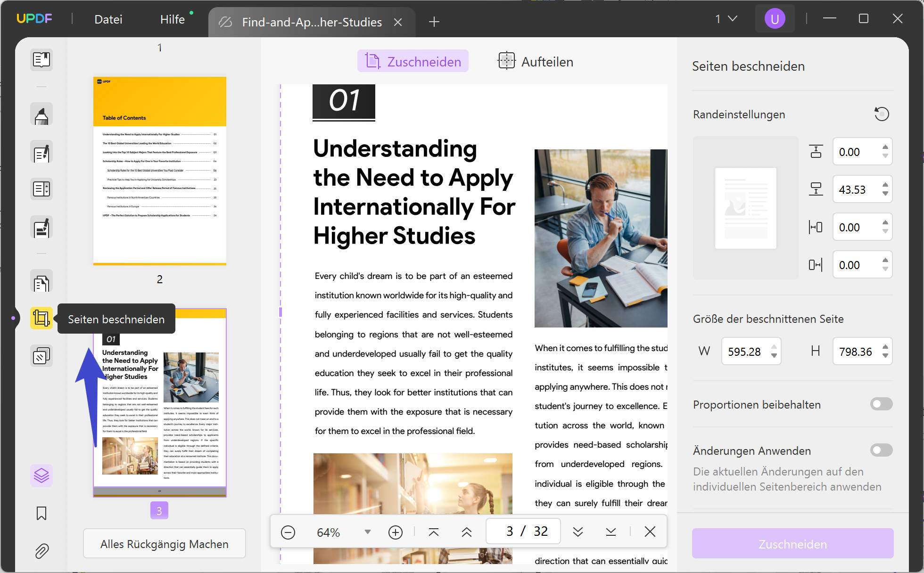Image resolution: width=924 pixels, height=573 pixels.
Task: Open the Forms preparation tool in sidebar
Action: 41,189
